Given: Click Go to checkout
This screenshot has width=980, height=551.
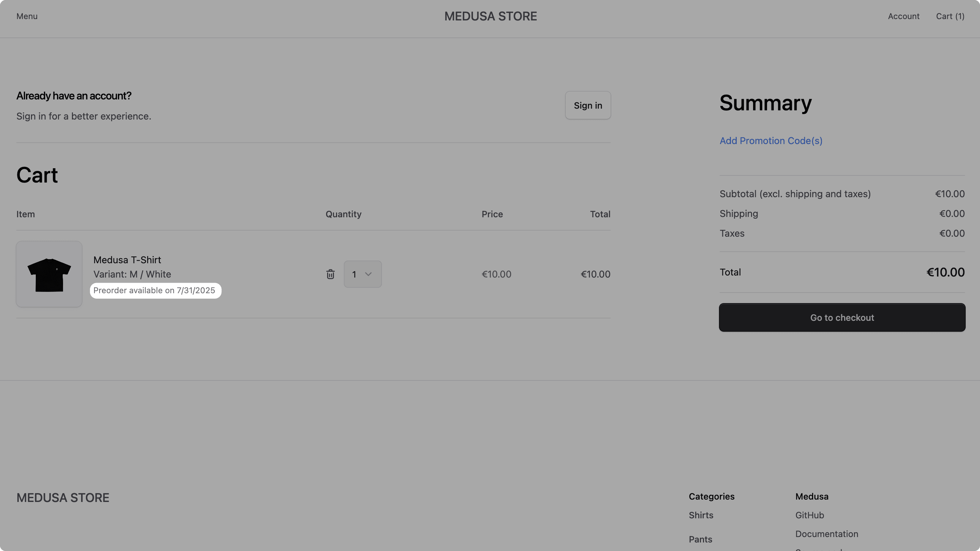Looking at the screenshot, I should coord(841,317).
